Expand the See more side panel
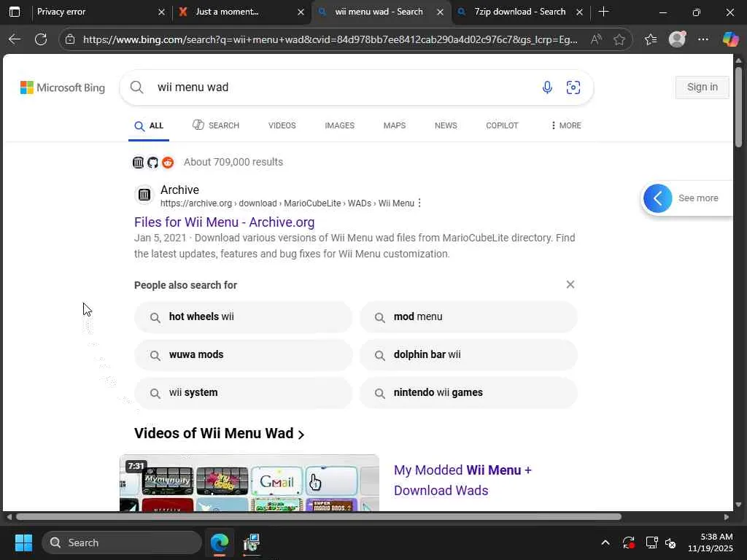 coord(686,198)
